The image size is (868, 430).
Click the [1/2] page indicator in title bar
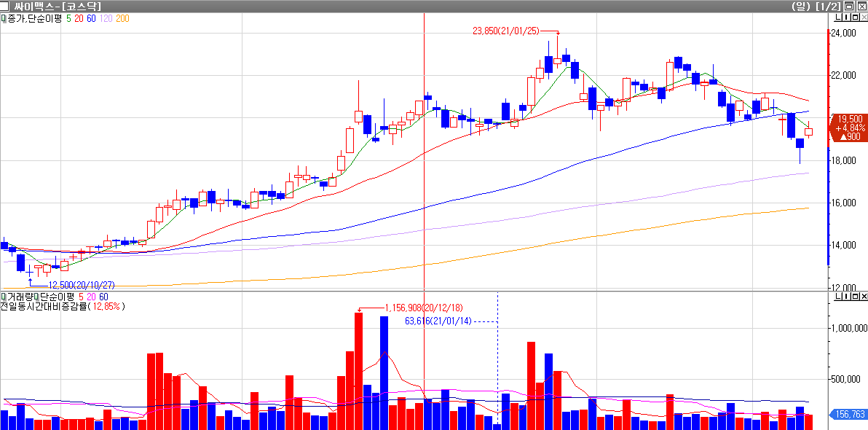(x=828, y=6)
